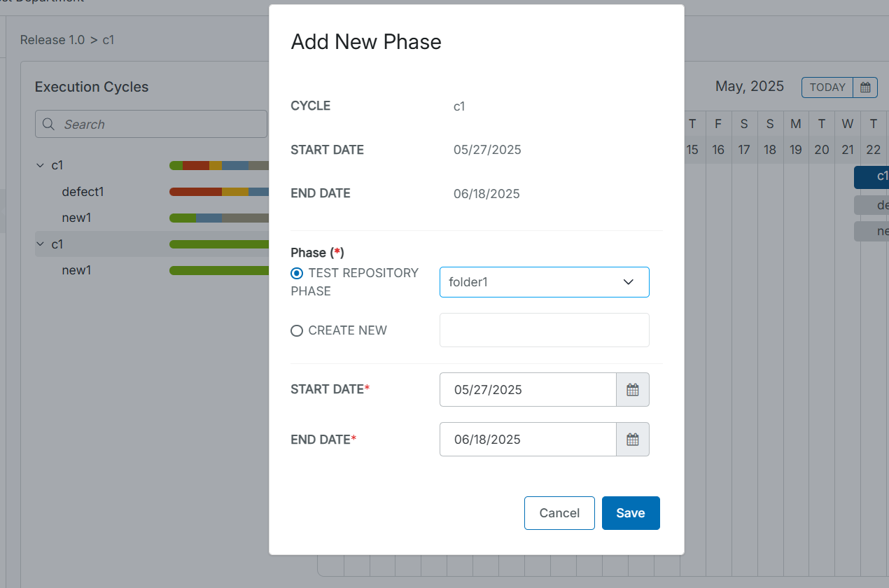Select new1 phase under second c1 cycle
Screen dimensions: 889x588
tap(76, 270)
